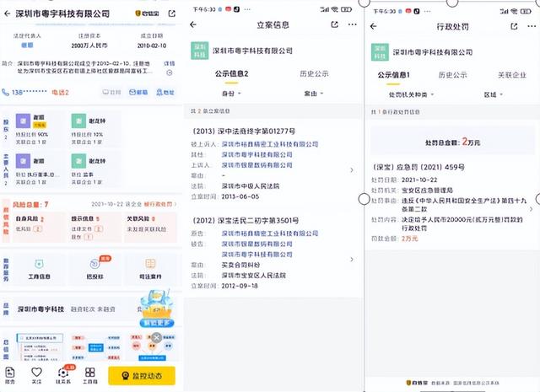Screen dimensions: 540x392
Task: Go back from the company profile screen
Action: click(8, 13)
